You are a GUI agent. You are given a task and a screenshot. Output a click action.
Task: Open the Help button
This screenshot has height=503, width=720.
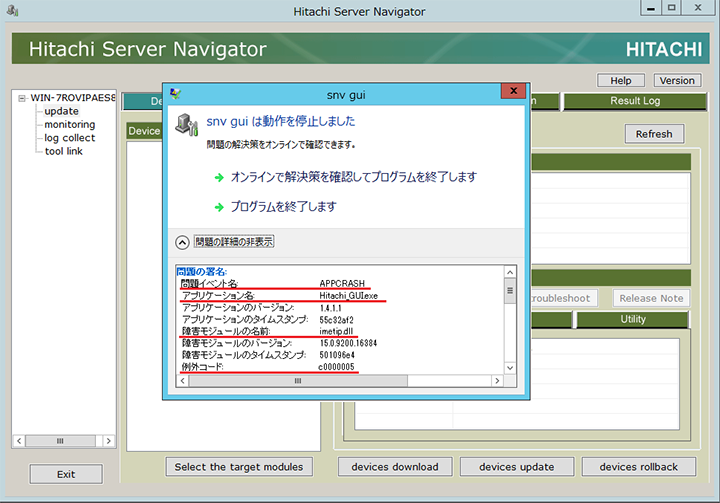pos(621,80)
